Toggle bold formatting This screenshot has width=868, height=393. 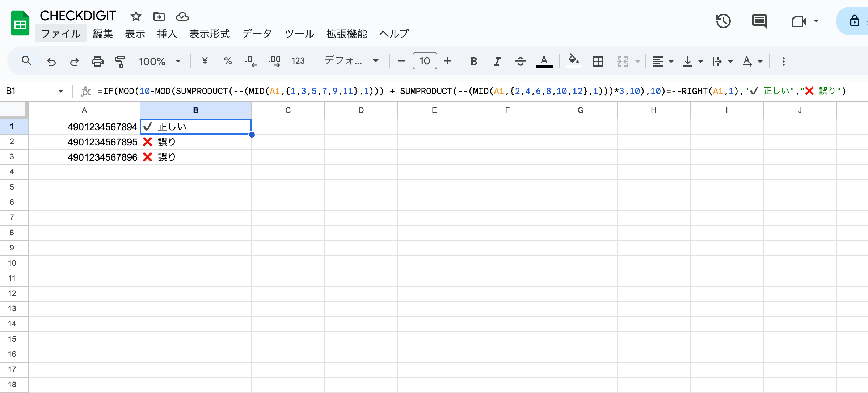[473, 61]
